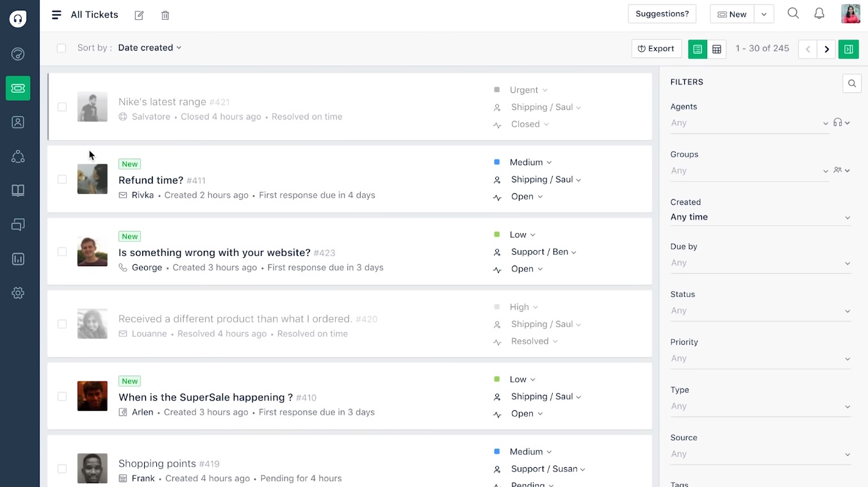Open notifications via the bell icon
Viewport: 868px width, 487px height.
click(819, 13)
